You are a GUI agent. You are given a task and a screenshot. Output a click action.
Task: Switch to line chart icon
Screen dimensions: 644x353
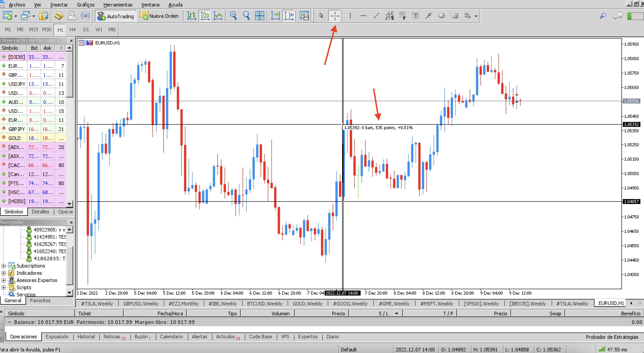click(x=218, y=16)
